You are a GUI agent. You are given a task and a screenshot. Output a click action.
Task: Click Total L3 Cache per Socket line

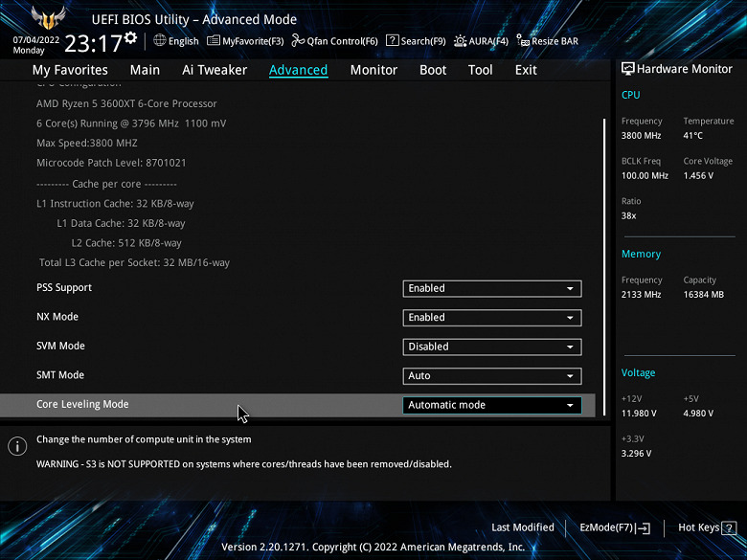tap(134, 263)
